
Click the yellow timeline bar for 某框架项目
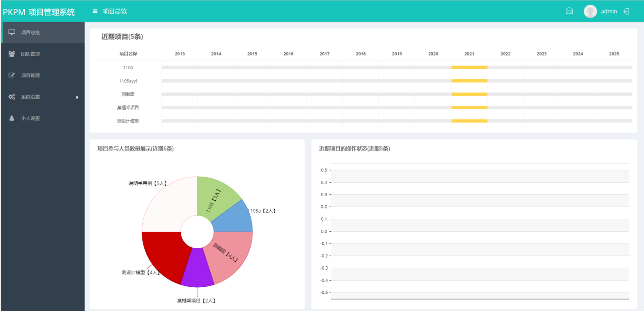pyautogui.click(x=469, y=108)
